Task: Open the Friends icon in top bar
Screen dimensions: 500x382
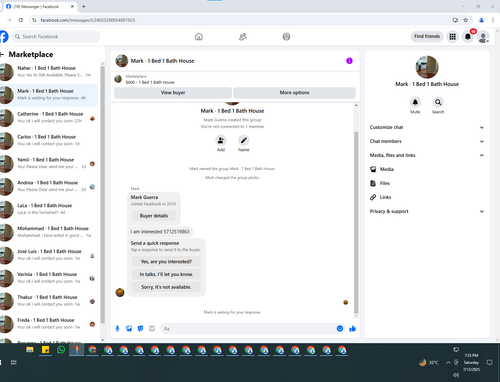Action: [x=243, y=37]
